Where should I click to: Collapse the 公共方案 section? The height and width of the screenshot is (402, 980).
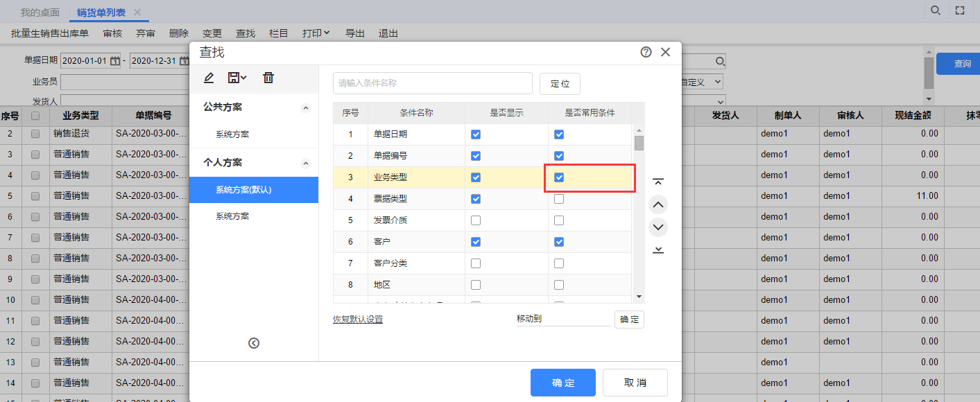coord(306,108)
